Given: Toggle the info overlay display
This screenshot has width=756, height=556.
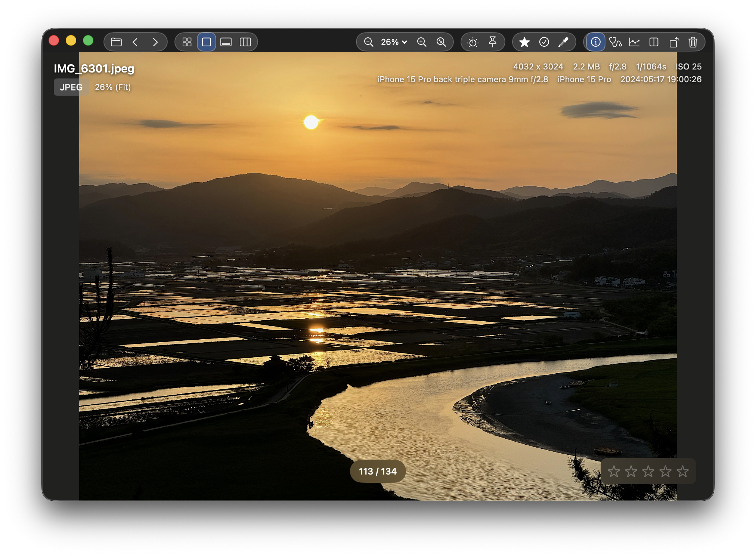Looking at the screenshot, I should click(595, 42).
